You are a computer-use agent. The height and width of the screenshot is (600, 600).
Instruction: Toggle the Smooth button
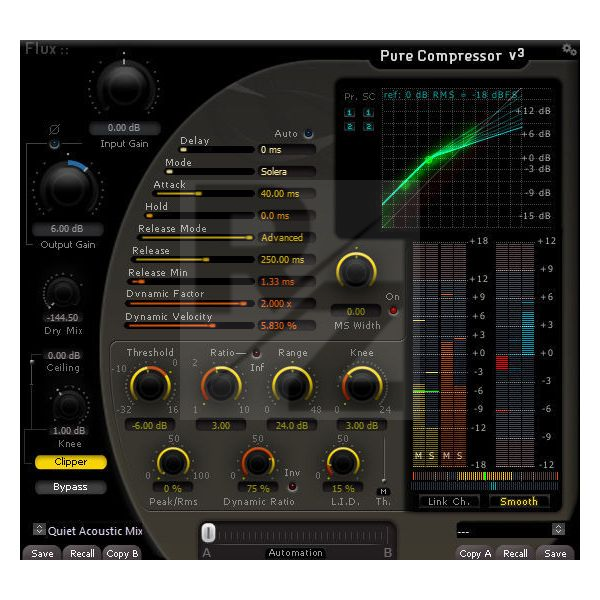pyautogui.click(x=519, y=501)
